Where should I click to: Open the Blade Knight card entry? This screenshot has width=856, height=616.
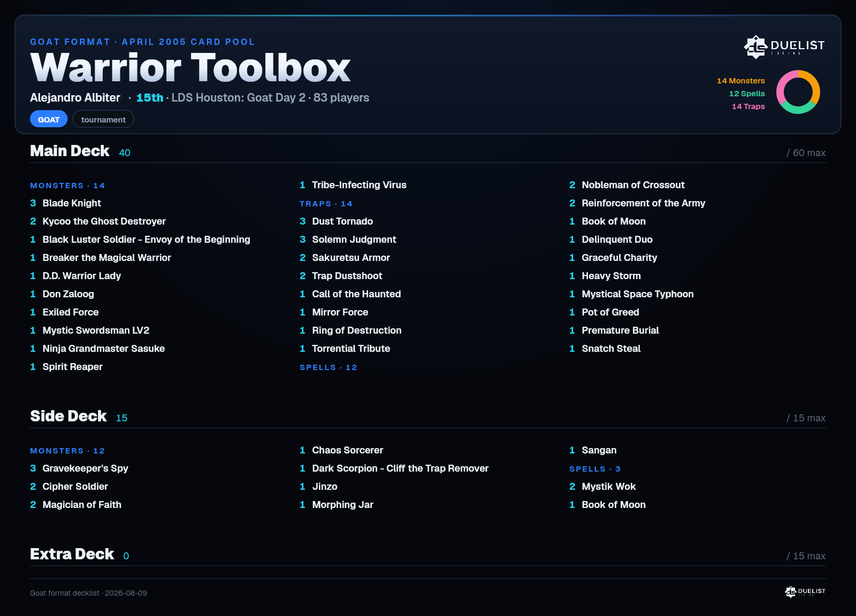(x=65, y=203)
